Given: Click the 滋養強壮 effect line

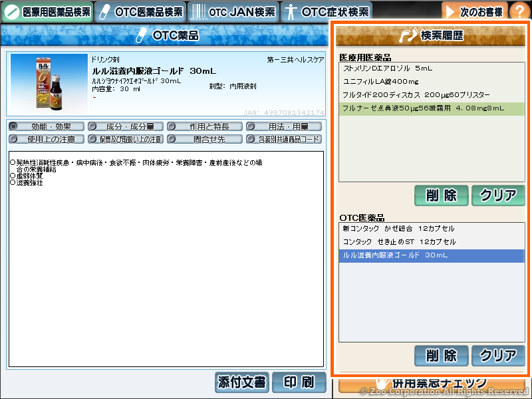Looking at the screenshot, I should (x=27, y=182).
